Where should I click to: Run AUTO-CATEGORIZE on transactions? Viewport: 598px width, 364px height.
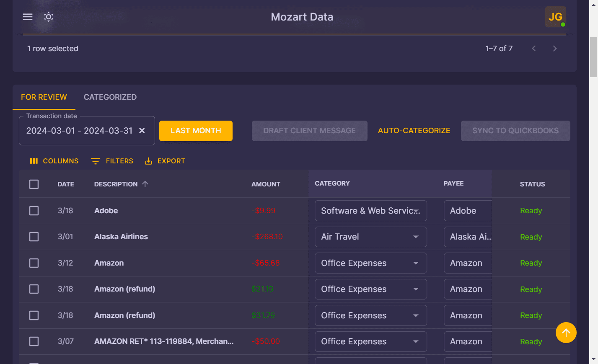pyautogui.click(x=414, y=130)
